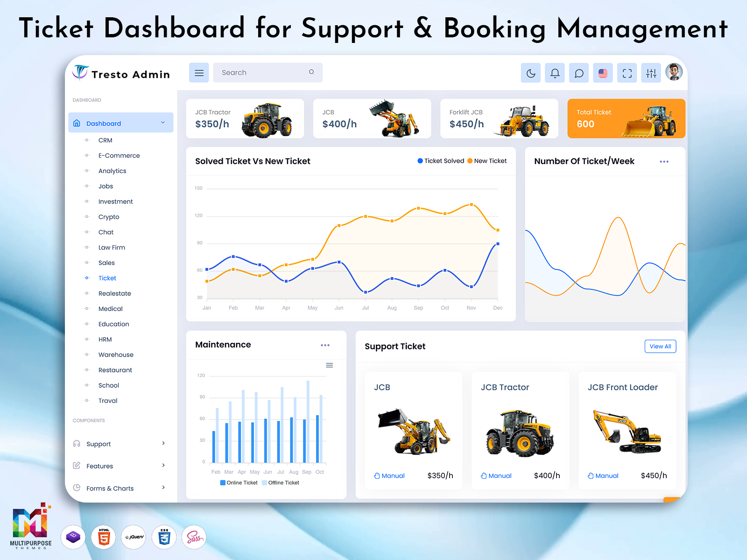
Task: Open the Warehouse sidebar item
Action: pos(116,355)
